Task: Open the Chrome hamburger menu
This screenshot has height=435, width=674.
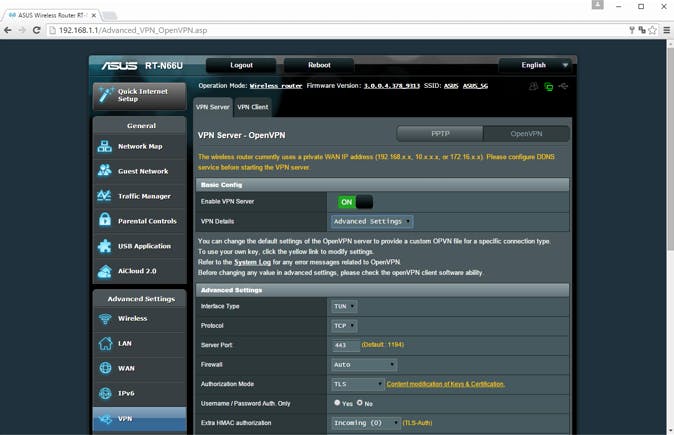Action: (667, 30)
